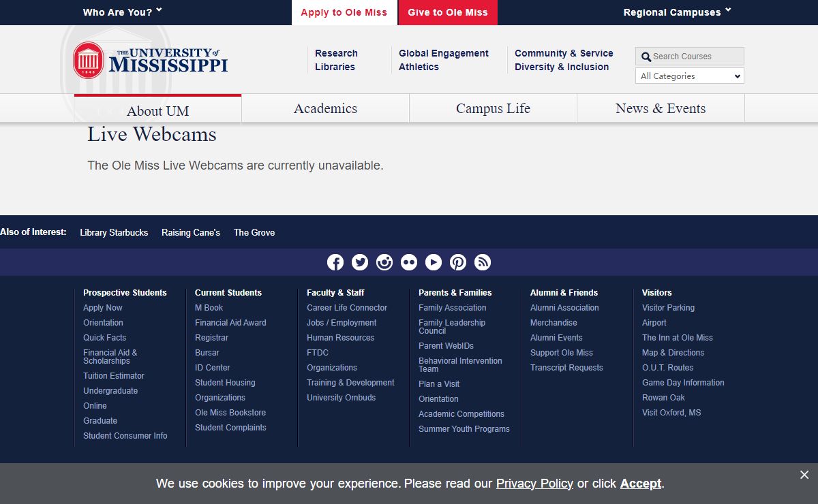Open the Financial Aid Award link
Image resolution: width=818 pixels, height=504 pixels.
[x=230, y=323]
